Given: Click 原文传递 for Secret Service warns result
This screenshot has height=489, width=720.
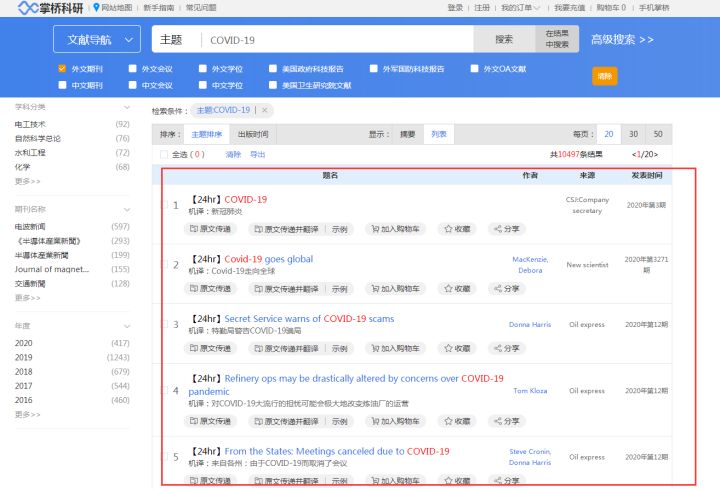Looking at the screenshot, I should [210, 348].
